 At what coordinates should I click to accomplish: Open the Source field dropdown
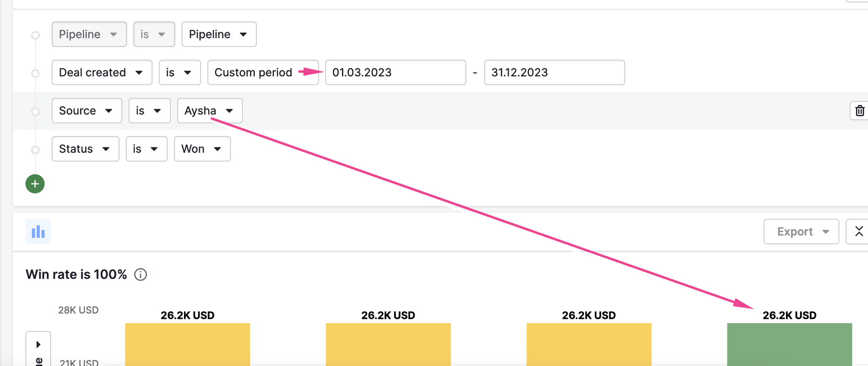87,111
